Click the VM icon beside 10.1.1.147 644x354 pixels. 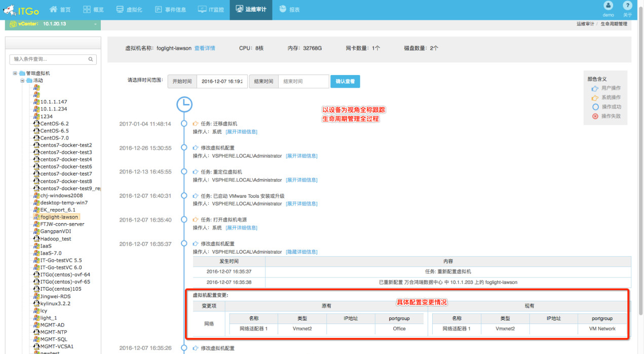(x=36, y=102)
